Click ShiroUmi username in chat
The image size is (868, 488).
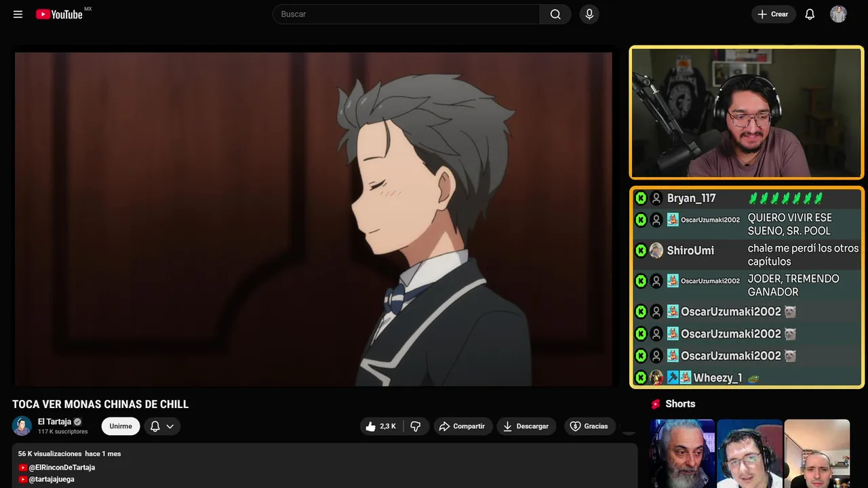click(690, 251)
